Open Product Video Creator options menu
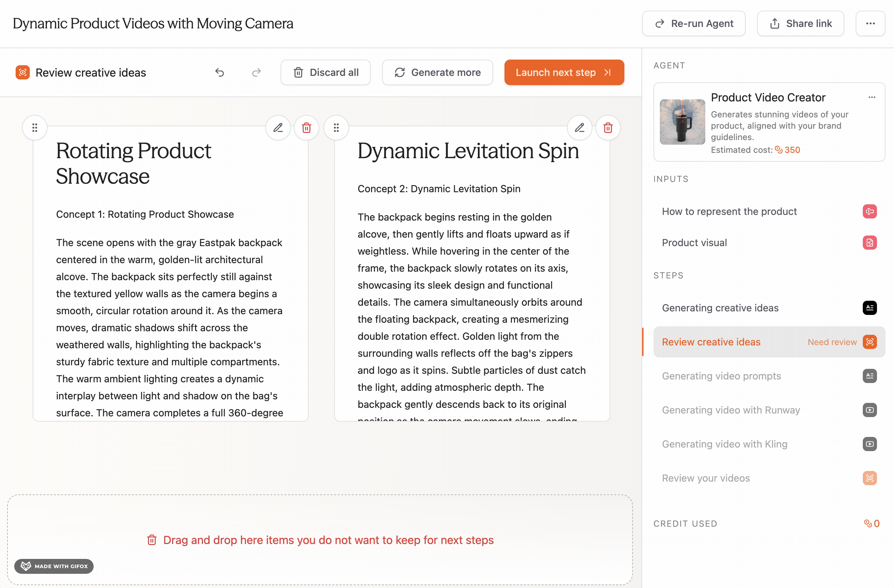The width and height of the screenshot is (894, 588). coord(871,97)
